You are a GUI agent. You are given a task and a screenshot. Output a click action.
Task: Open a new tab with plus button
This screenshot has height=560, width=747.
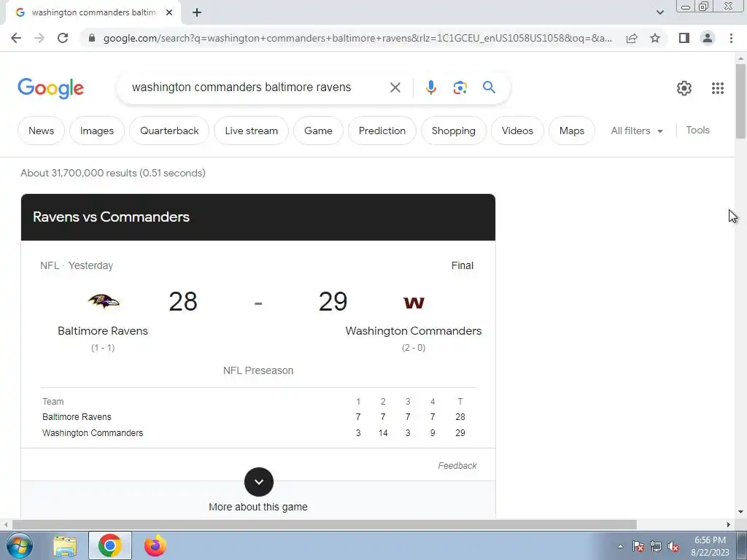197,12
